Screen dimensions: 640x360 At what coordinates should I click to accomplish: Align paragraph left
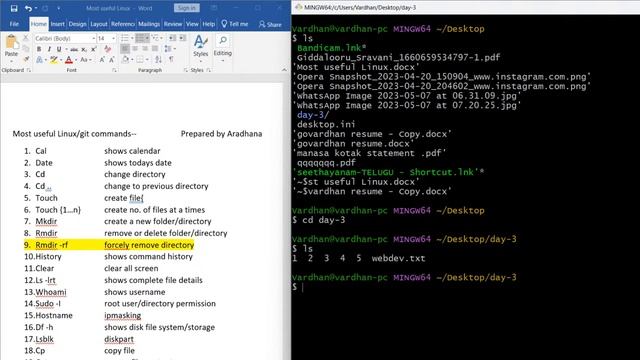click(125, 49)
